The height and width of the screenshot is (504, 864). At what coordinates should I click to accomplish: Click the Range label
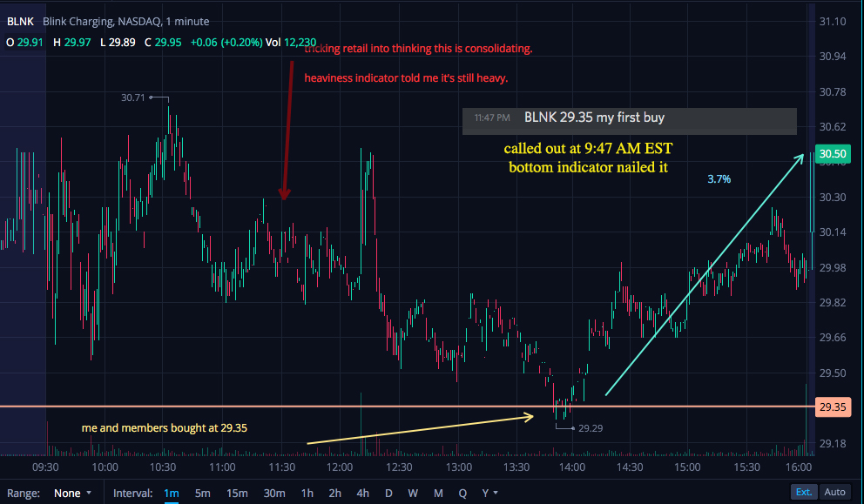[24, 494]
